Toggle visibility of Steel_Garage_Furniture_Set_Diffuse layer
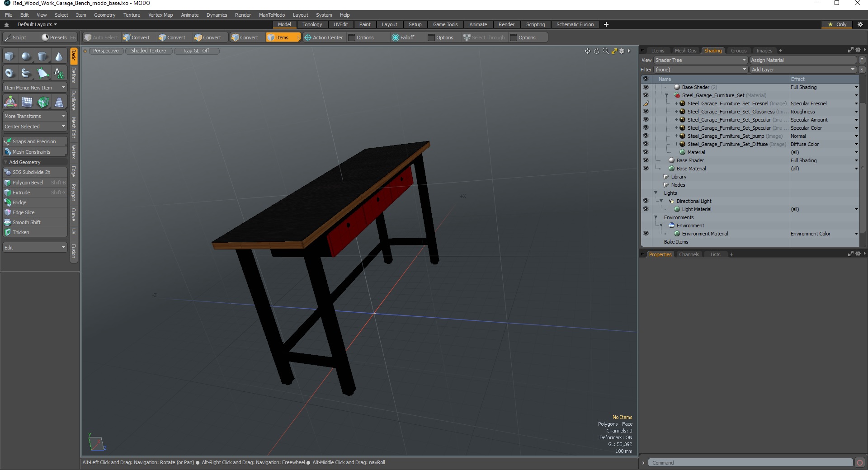868x470 pixels. click(646, 144)
